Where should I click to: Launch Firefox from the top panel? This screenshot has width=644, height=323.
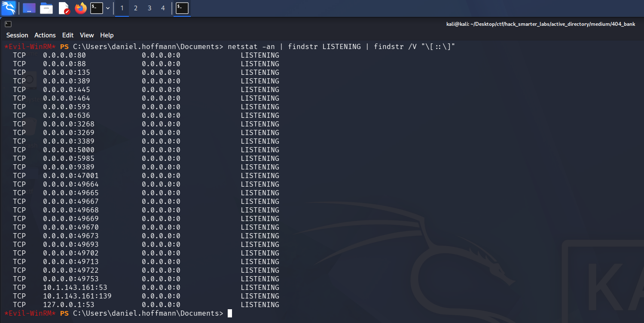pos(80,8)
